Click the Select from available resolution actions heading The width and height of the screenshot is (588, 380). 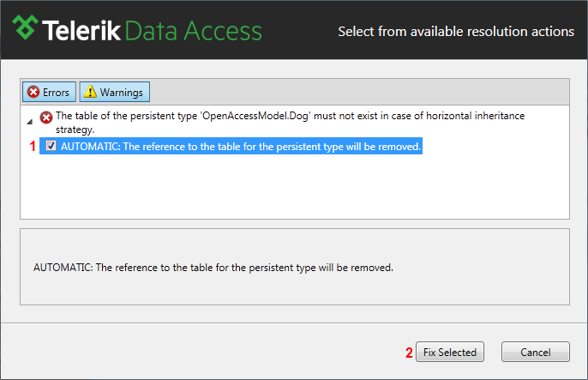[456, 32]
